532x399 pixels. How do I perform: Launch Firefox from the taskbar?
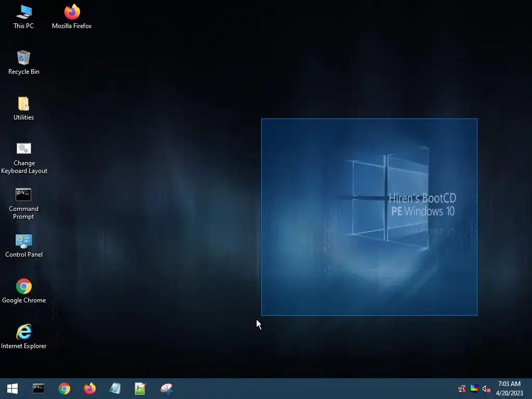(x=89, y=389)
